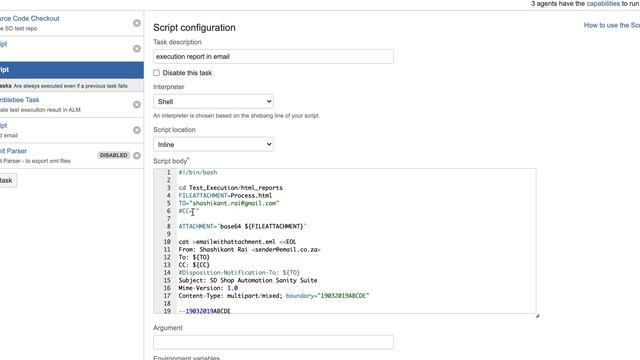This screenshot has width=640, height=360.
Task: Open the capabilities link
Action: coord(603,4)
